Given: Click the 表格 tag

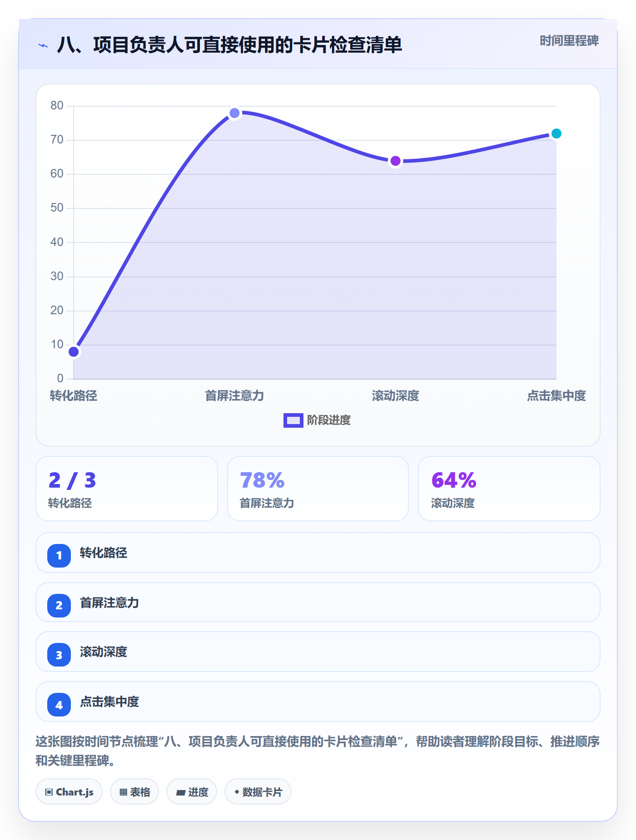Looking at the screenshot, I should [x=134, y=792].
